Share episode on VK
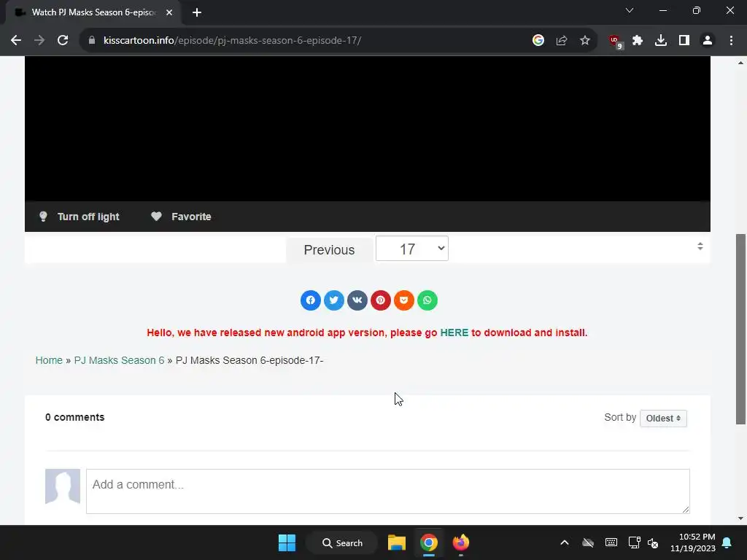The width and height of the screenshot is (747, 560). [x=357, y=300]
